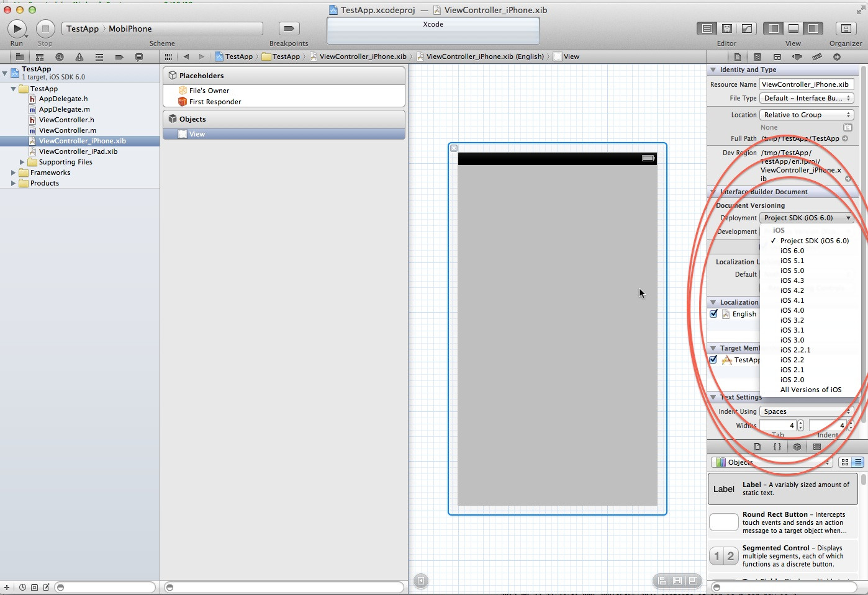Show the Standard editor

pos(707,29)
